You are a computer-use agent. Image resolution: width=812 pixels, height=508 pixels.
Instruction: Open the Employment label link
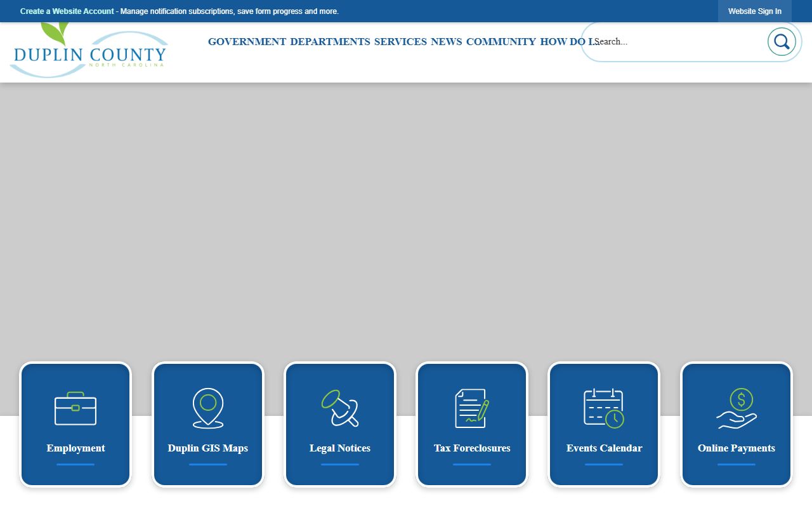[x=75, y=448]
